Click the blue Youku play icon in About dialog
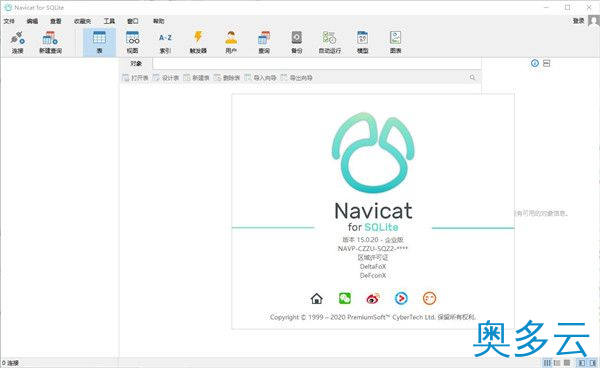The width and height of the screenshot is (600, 368). [x=401, y=298]
